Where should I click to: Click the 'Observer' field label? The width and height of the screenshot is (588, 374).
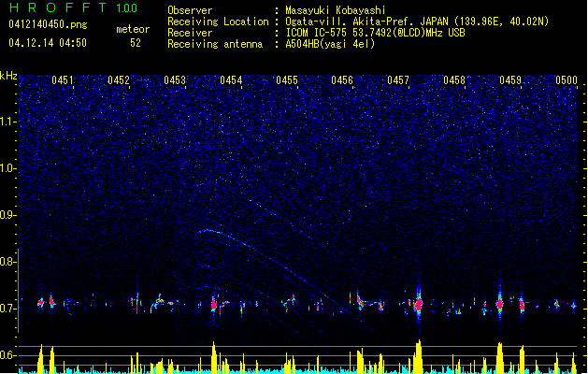[x=190, y=10]
